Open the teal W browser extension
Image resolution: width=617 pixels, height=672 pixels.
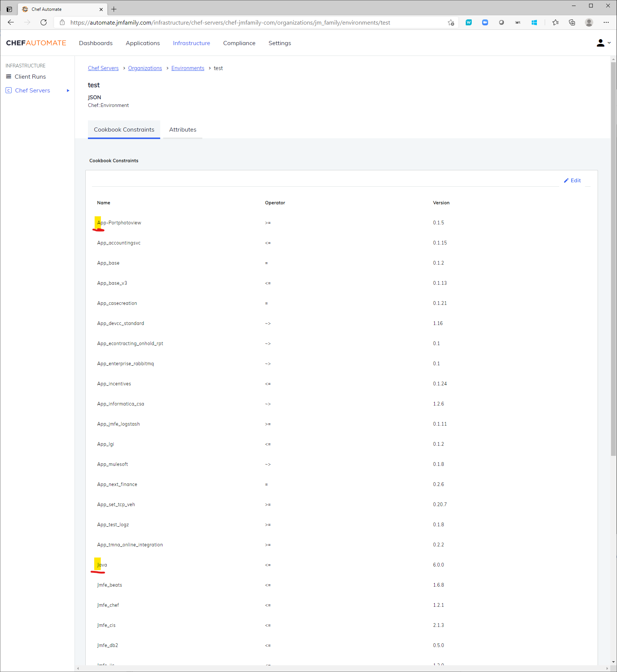[469, 22]
